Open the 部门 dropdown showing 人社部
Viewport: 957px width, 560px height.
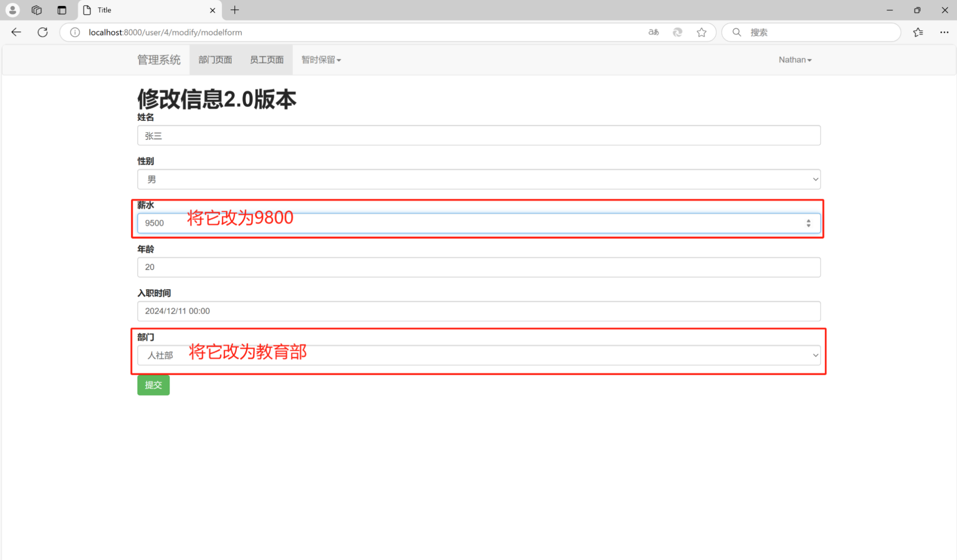pyautogui.click(x=479, y=355)
